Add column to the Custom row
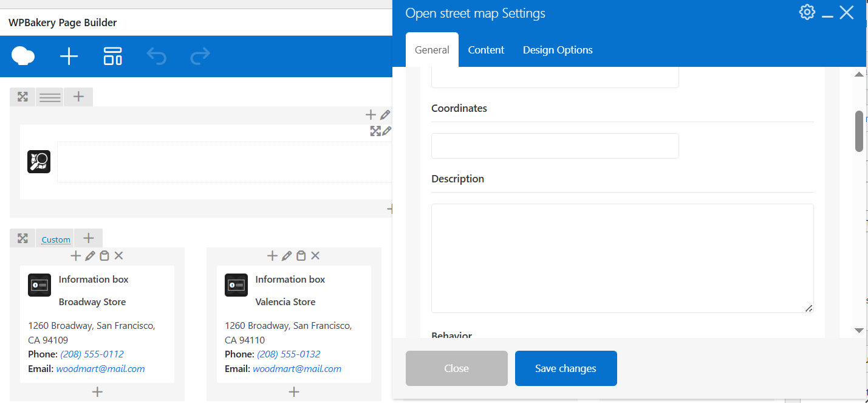This screenshot has width=868, height=403. click(x=88, y=238)
